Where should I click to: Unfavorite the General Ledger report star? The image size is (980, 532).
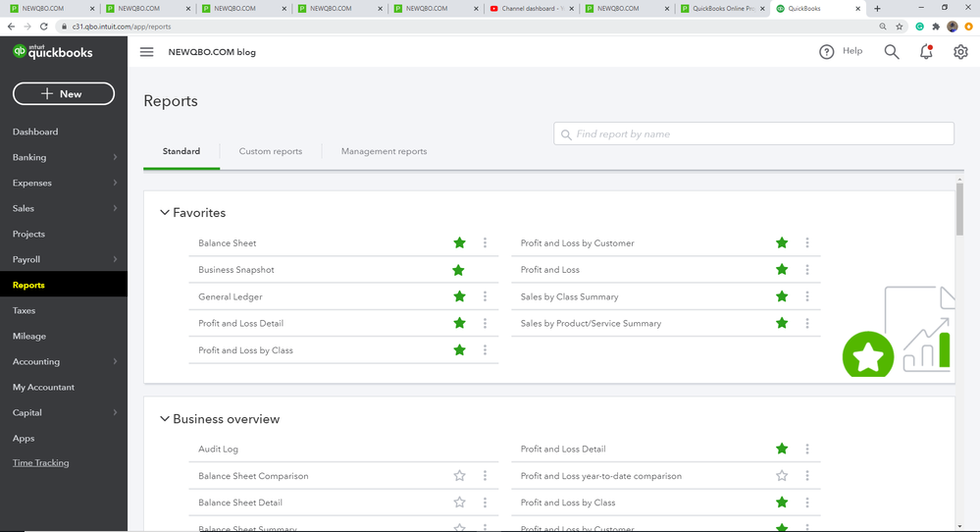pyautogui.click(x=459, y=296)
